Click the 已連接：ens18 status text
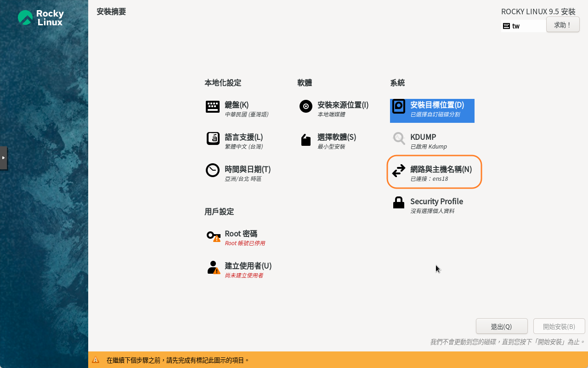The height and width of the screenshot is (368, 588). (x=429, y=178)
